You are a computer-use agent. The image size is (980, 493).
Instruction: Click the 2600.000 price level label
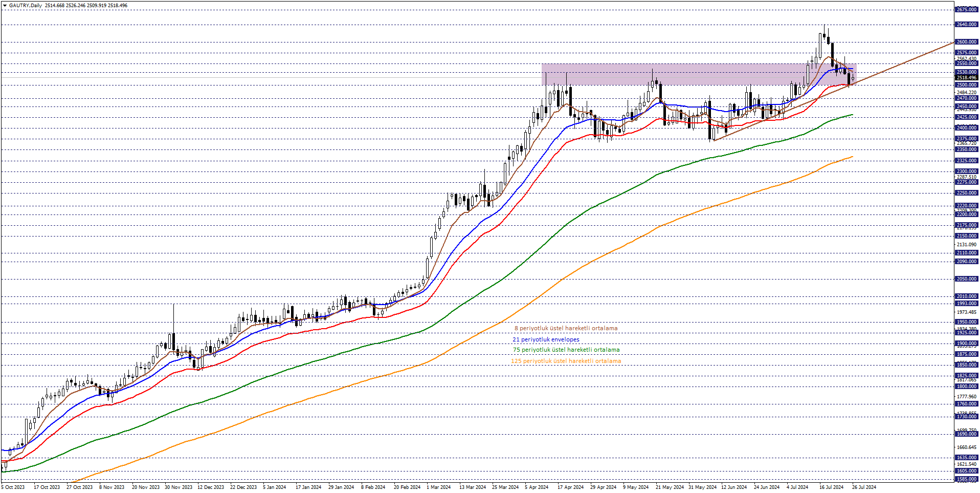click(966, 42)
